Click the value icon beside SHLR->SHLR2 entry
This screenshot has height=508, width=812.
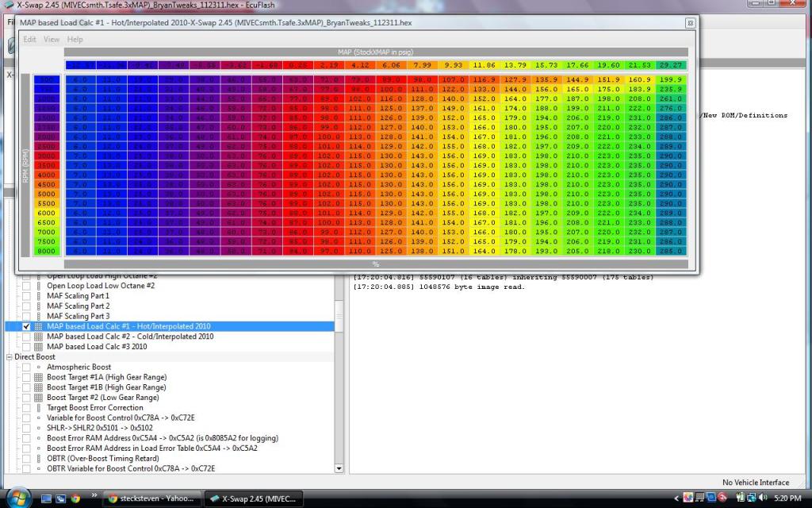click(38, 428)
